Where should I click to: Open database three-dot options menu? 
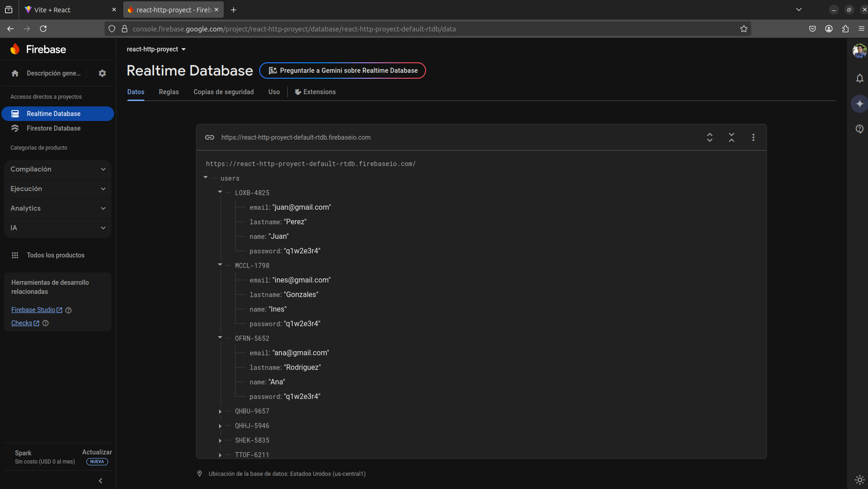[x=753, y=137]
